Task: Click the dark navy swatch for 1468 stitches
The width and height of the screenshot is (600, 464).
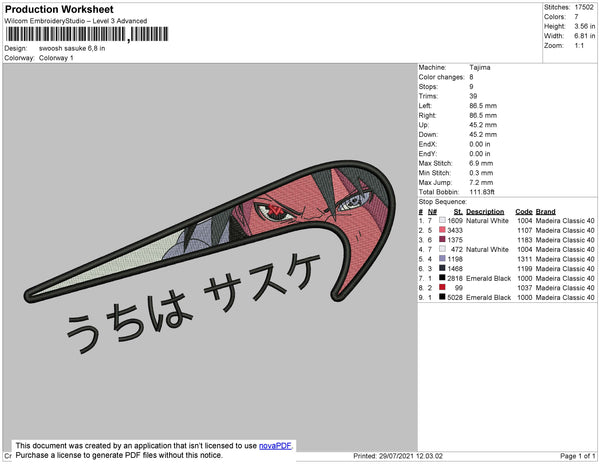Action: pyautogui.click(x=442, y=269)
